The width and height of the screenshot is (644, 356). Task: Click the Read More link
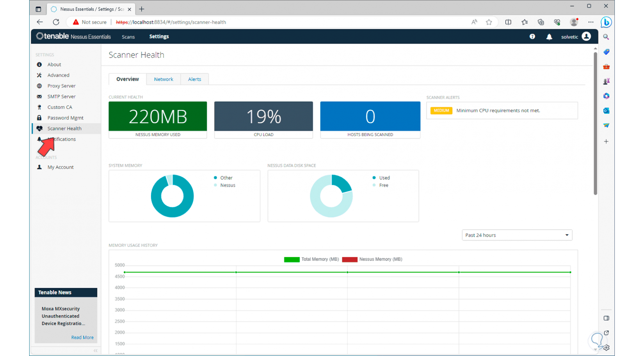pos(82,338)
